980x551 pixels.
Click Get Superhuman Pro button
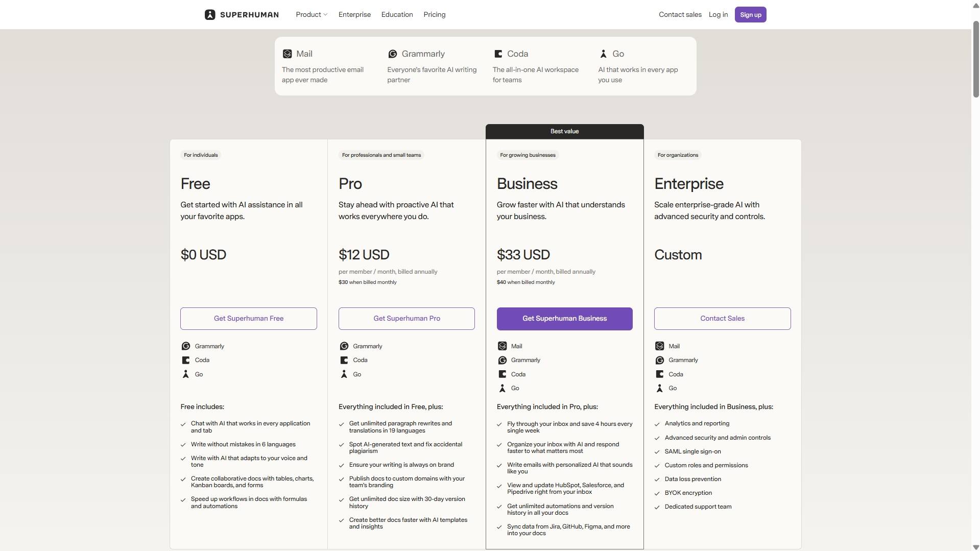[407, 319]
